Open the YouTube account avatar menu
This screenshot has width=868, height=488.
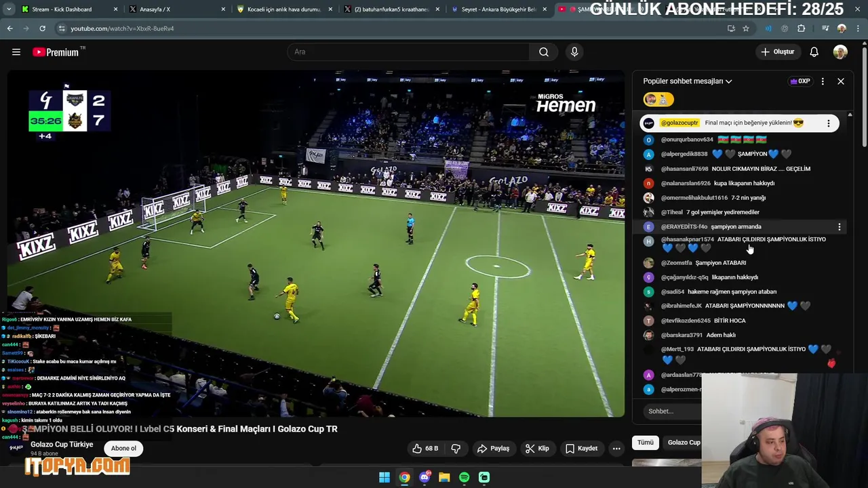pyautogui.click(x=840, y=52)
